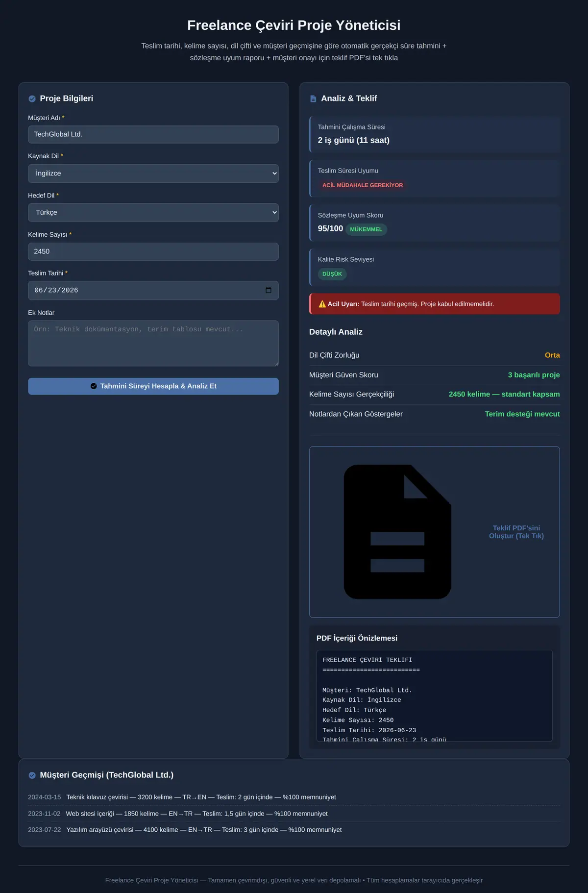Click "Müşteri: TechGlobal Ltd." in PDF preview

[x=367, y=690]
